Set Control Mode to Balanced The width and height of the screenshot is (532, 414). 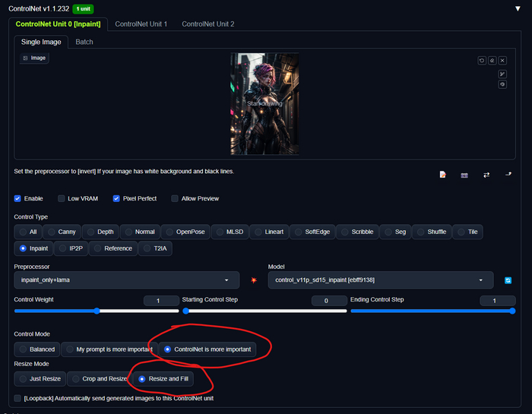click(37, 349)
